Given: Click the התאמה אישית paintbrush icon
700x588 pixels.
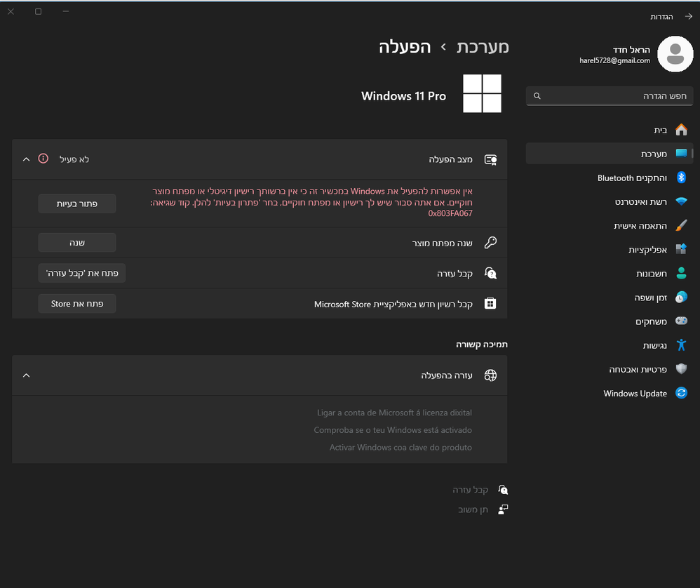Looking at the screenshot, I should pyautogui.click(x=681, y=225).
